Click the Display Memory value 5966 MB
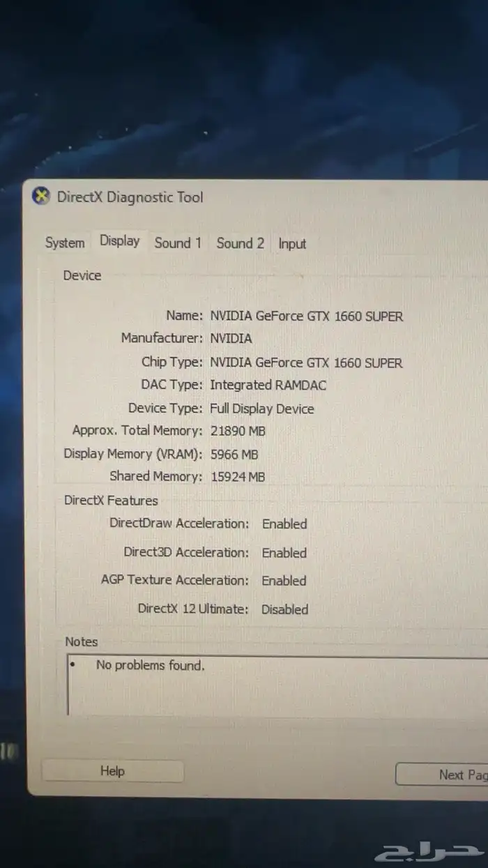This screenshot has width=488, height=868. 234,454
